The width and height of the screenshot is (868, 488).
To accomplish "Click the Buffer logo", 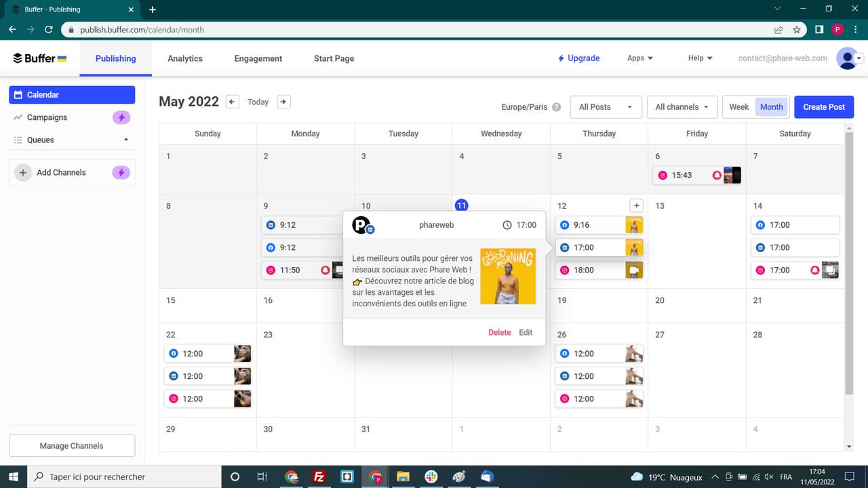I will point(40,58).
